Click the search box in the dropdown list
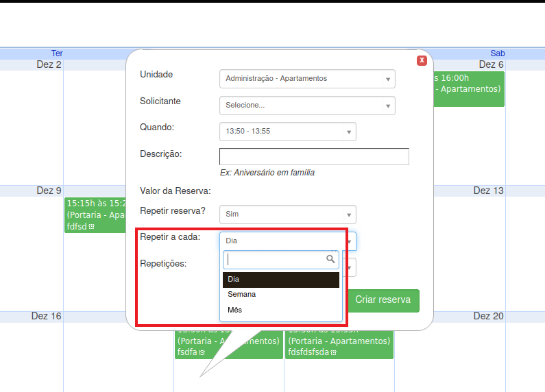The width and height of the screenshot is (545, 392). (x=281, y=260)
